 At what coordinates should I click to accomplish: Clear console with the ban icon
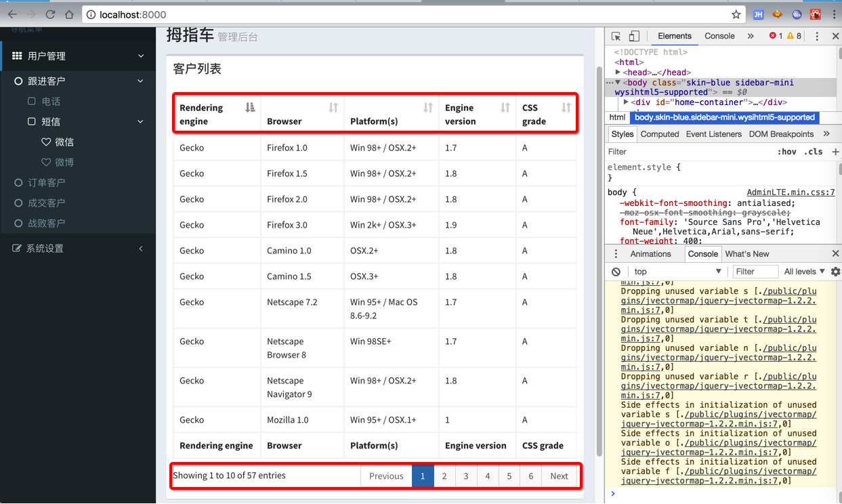point(616,272)
